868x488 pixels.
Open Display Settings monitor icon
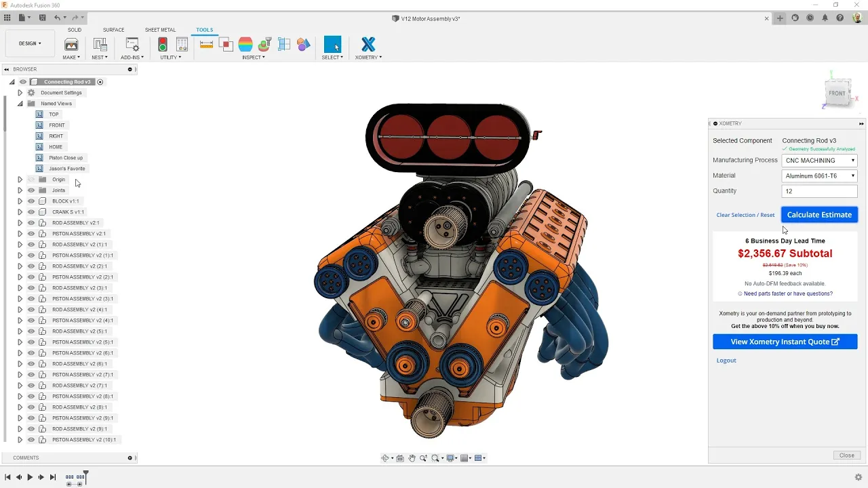[452, 458]
